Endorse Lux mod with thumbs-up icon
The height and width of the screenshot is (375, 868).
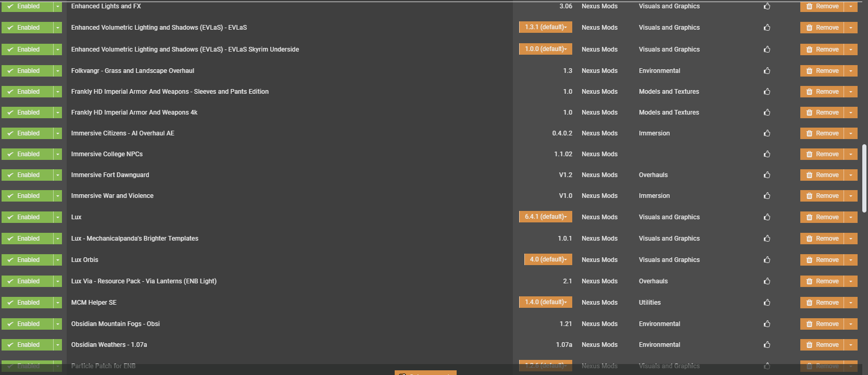[x=767, y=217]
